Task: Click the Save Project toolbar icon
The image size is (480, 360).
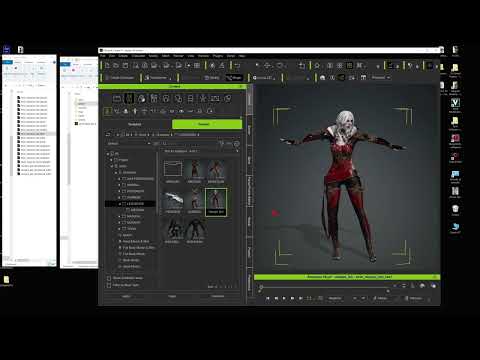Action: point(125,66)
